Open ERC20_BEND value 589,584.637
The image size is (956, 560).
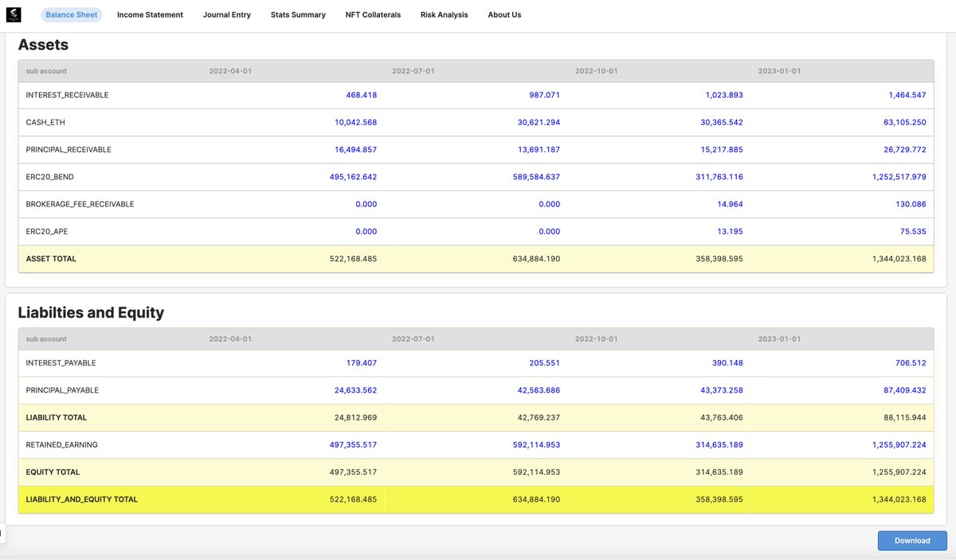tap(536, 177)
